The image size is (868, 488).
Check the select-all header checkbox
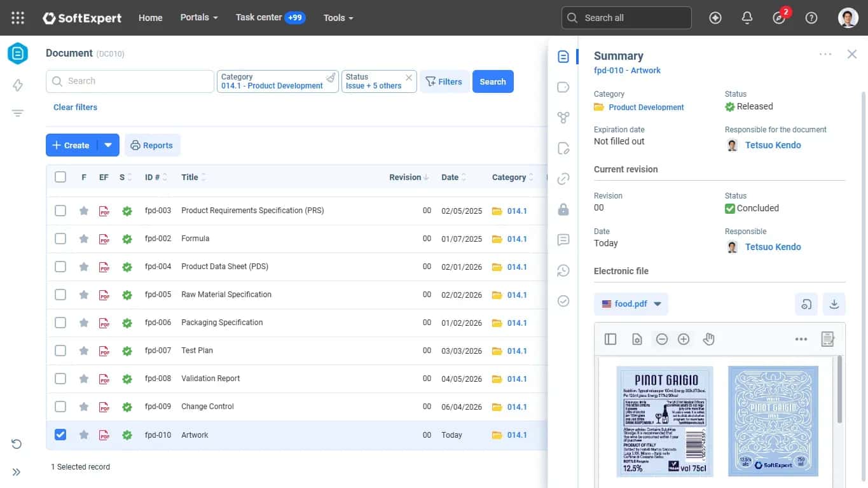(x=60, y=177)
